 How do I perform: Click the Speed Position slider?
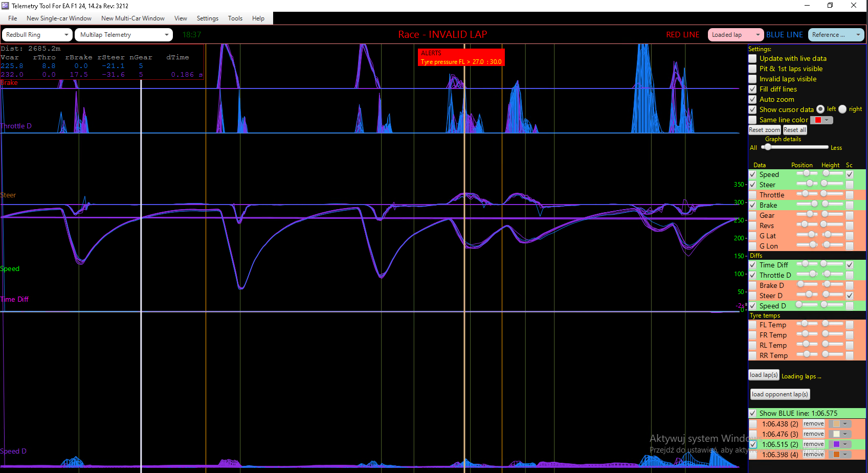807,173
